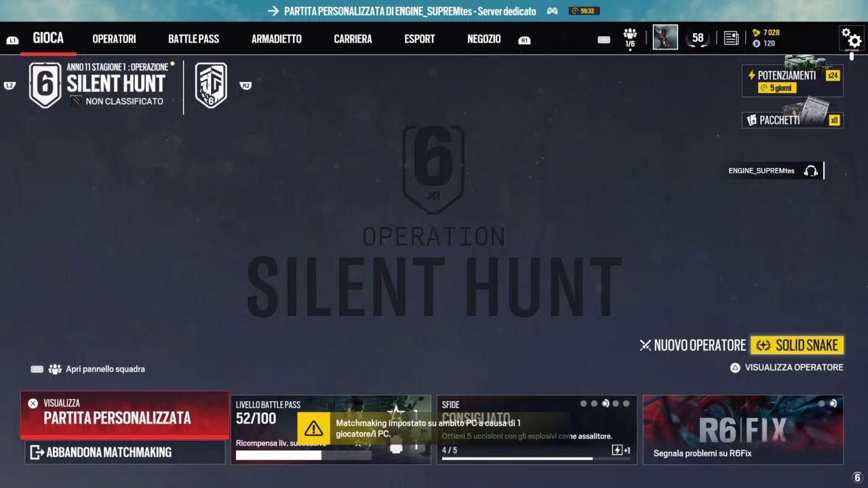Click the R1 bumper tab indicator
Screen dimensions: 868x488
click(524, 41)
